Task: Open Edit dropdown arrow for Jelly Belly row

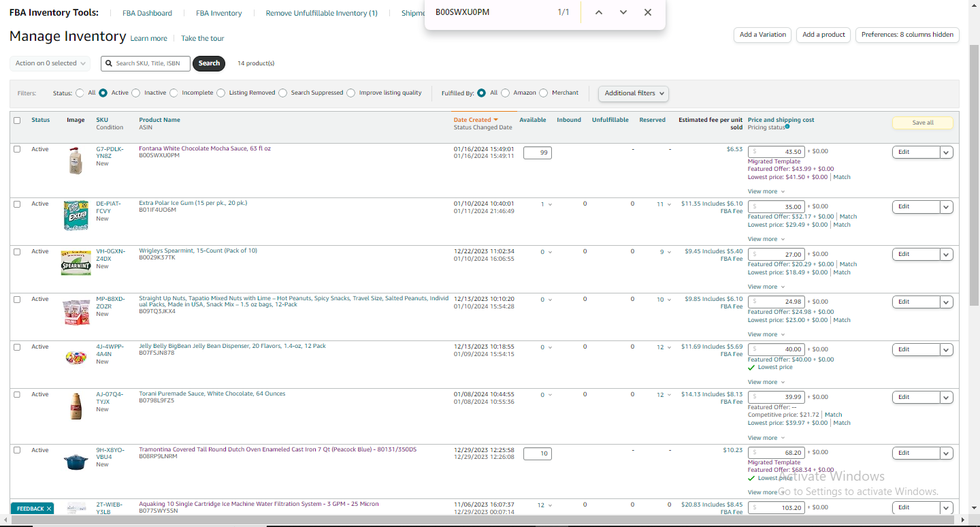Action: click(947, 349)
